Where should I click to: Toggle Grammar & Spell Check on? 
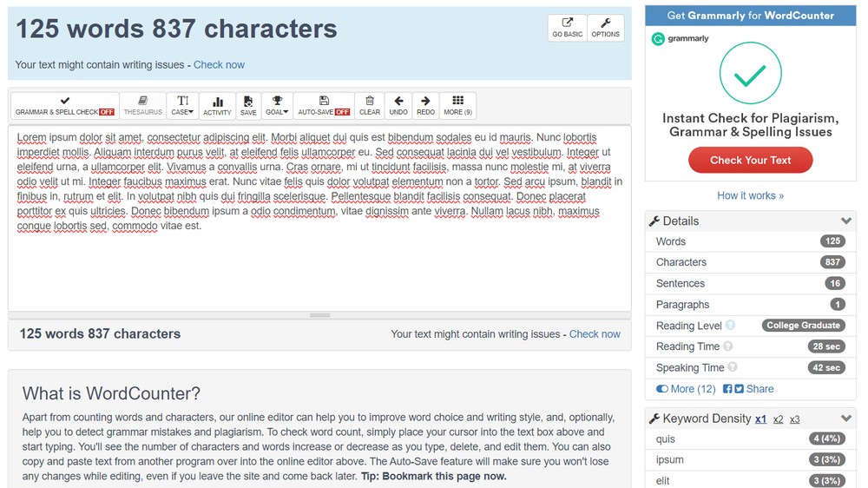click(x=65, y=106)
